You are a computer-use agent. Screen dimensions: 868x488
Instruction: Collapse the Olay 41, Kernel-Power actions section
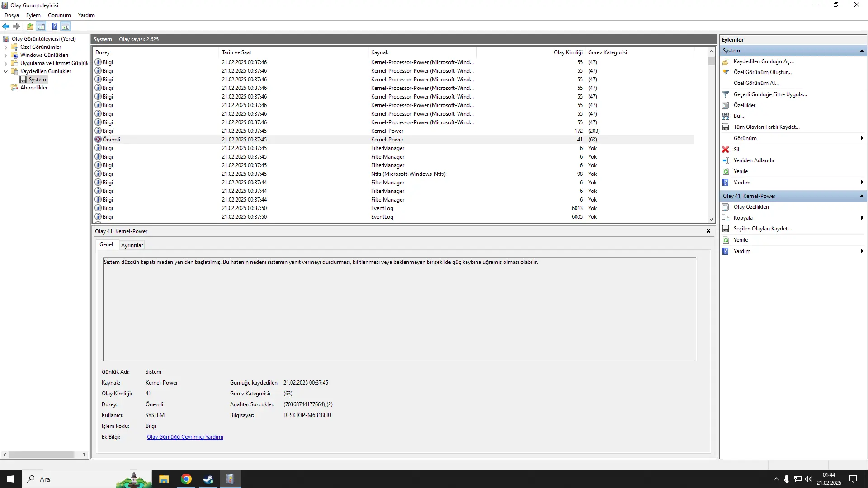pos(862,196)
